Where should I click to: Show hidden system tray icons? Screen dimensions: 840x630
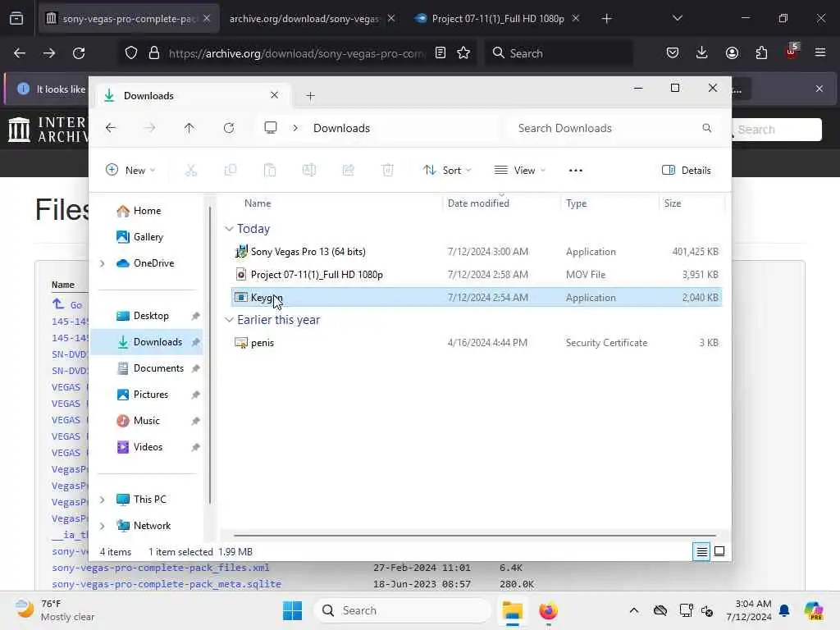pyautogui.click(x=634, y=610)
